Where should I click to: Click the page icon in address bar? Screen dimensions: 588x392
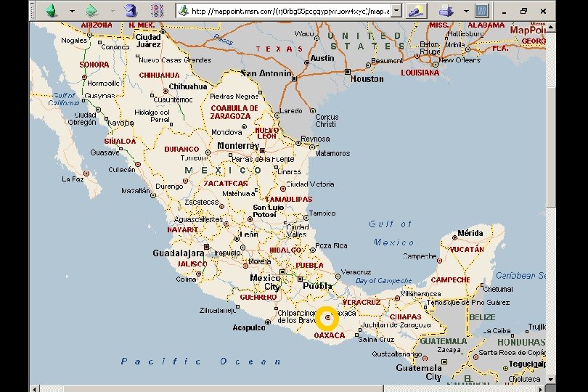(184, 11)
